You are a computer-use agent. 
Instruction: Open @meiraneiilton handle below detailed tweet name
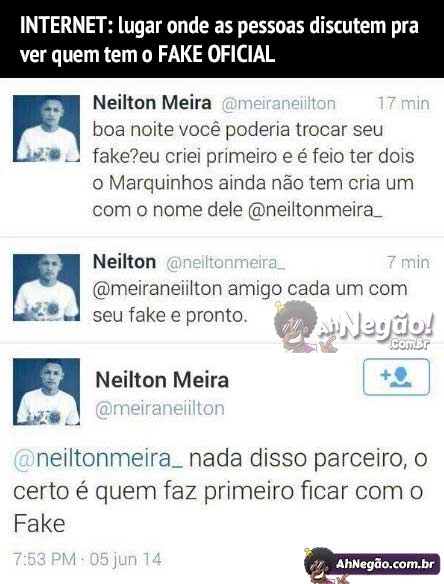click(x=160, y=409)
